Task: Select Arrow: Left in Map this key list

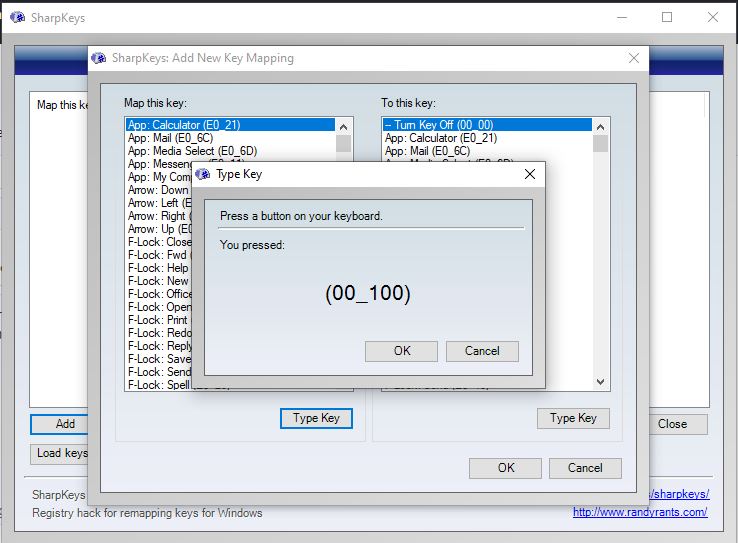Action: tap(159, 203)
